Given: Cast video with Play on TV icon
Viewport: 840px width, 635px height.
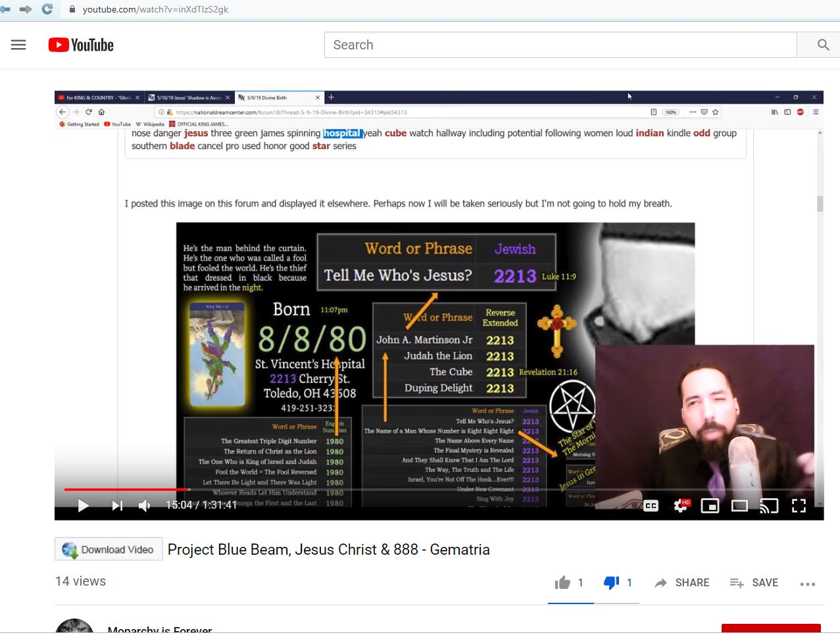Looking at the screenshot, I should point(769,505).
